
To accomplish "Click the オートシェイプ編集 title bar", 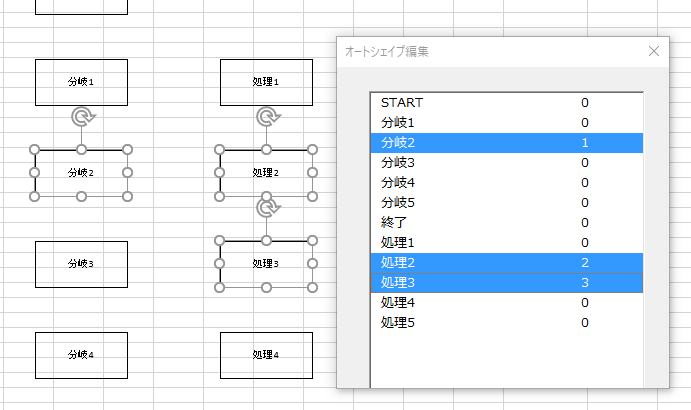I will (502, 52).
